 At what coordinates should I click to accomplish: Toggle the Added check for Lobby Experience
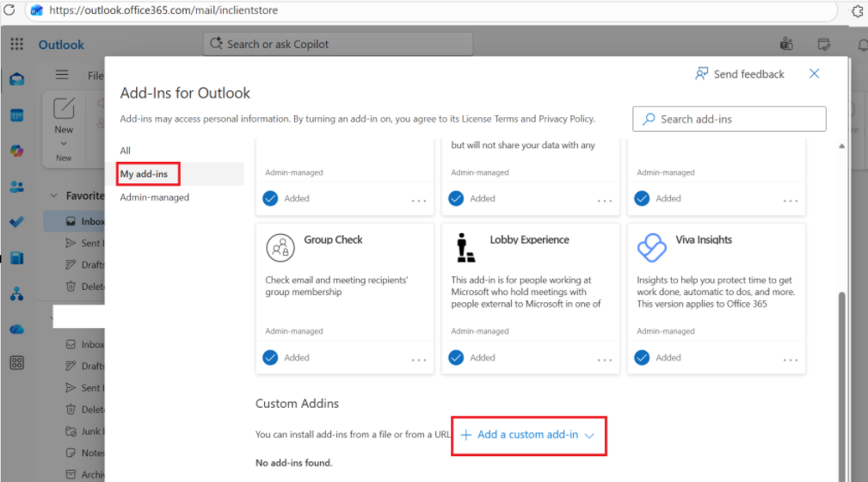click(456, 357)
